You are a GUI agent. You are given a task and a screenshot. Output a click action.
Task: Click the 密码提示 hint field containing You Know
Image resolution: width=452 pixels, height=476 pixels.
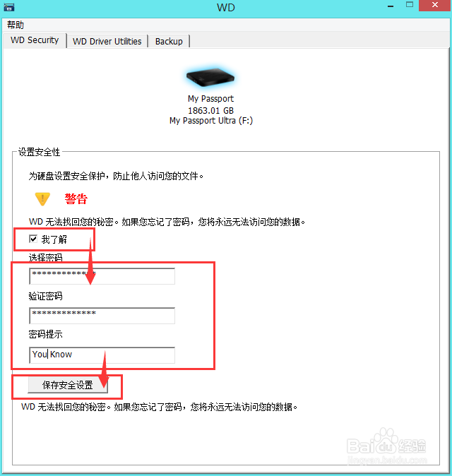point(102,355)
